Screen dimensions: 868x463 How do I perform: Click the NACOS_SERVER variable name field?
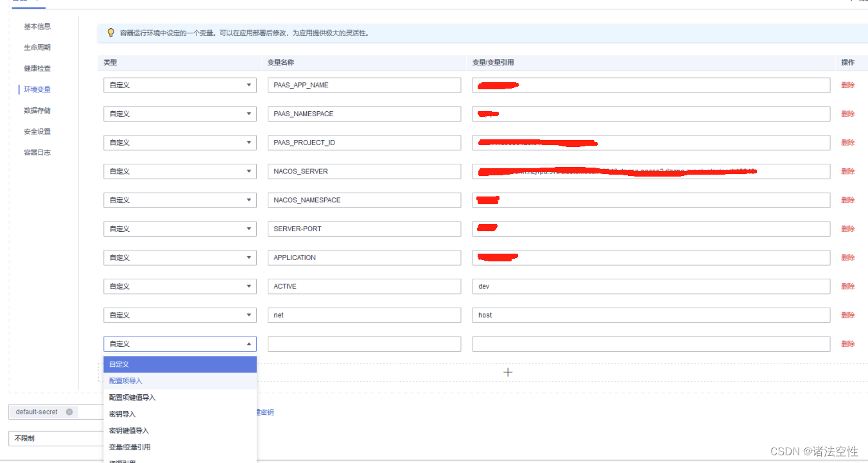click(x=364, y=171)
